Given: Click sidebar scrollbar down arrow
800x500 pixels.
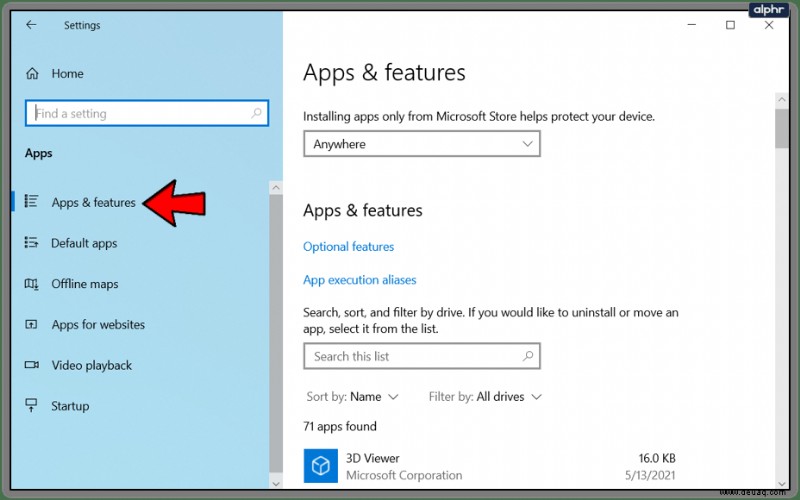Looking at the screenshot, I should pyautogui.click(x=276, y=483).
